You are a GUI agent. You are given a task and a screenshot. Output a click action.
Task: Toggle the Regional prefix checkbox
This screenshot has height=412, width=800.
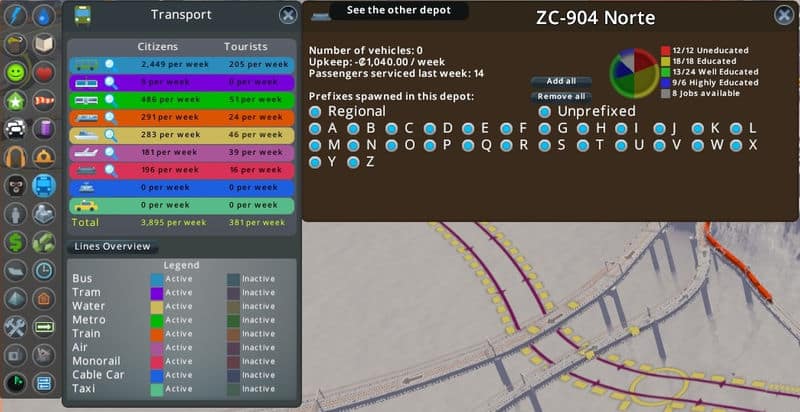[x=316, y=111]
